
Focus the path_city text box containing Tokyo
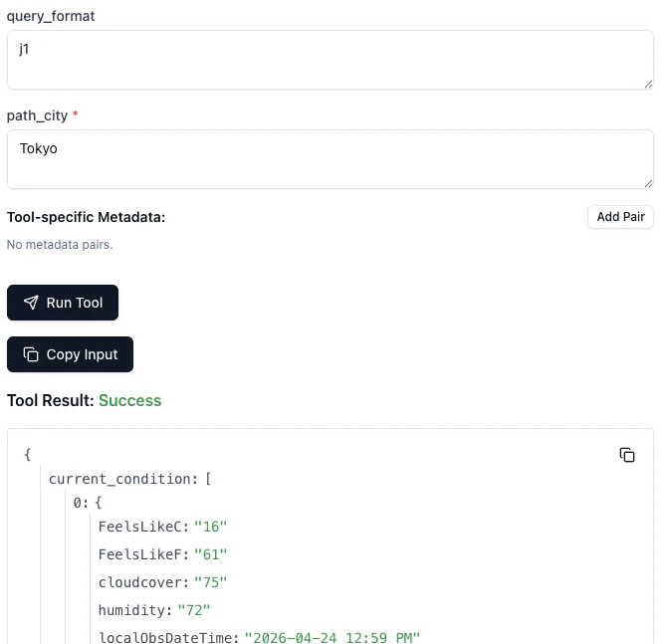tap(331, 159)
